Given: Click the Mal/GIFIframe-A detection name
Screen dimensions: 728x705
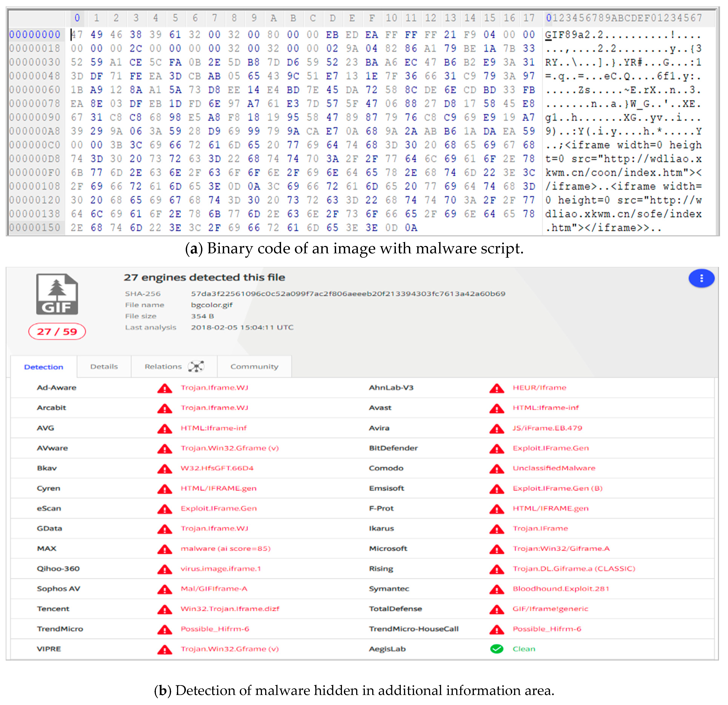Looking at the screenshot, I should [214, 588].
